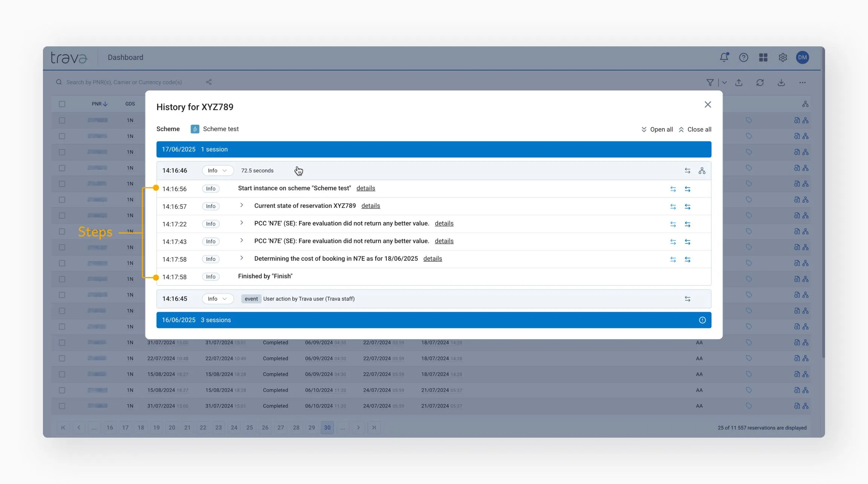Click the info circle icon on 16/06/2025 bar
The width and height of the screenshot is (868, 484).
tap(702, 320)
